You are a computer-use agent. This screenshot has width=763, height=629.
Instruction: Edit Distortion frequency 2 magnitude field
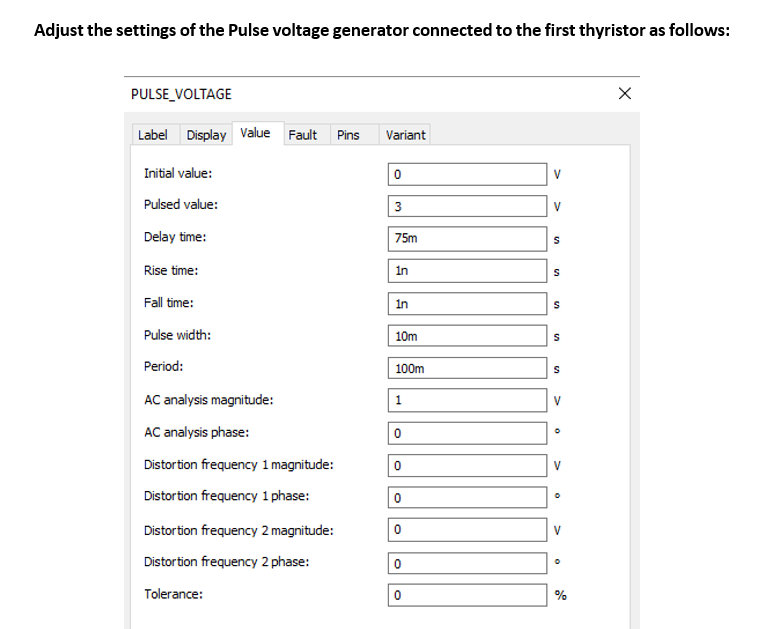(x=468, y=531)
